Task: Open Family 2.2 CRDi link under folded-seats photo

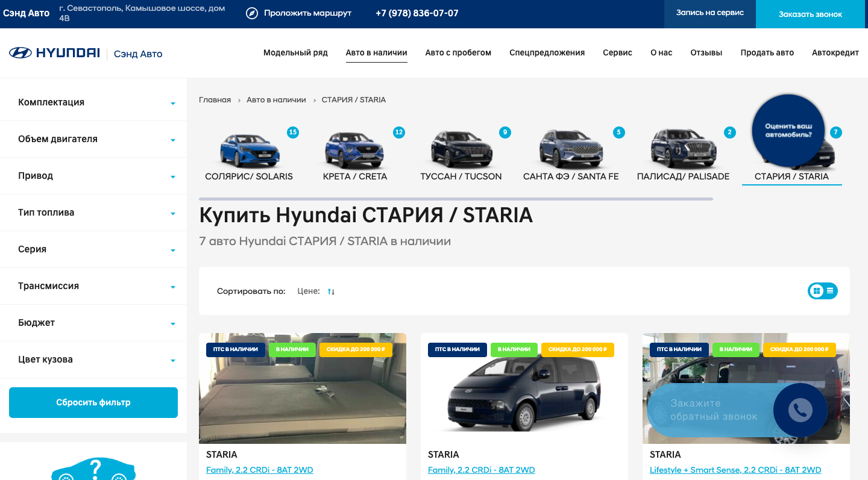Action: (260, 470)
